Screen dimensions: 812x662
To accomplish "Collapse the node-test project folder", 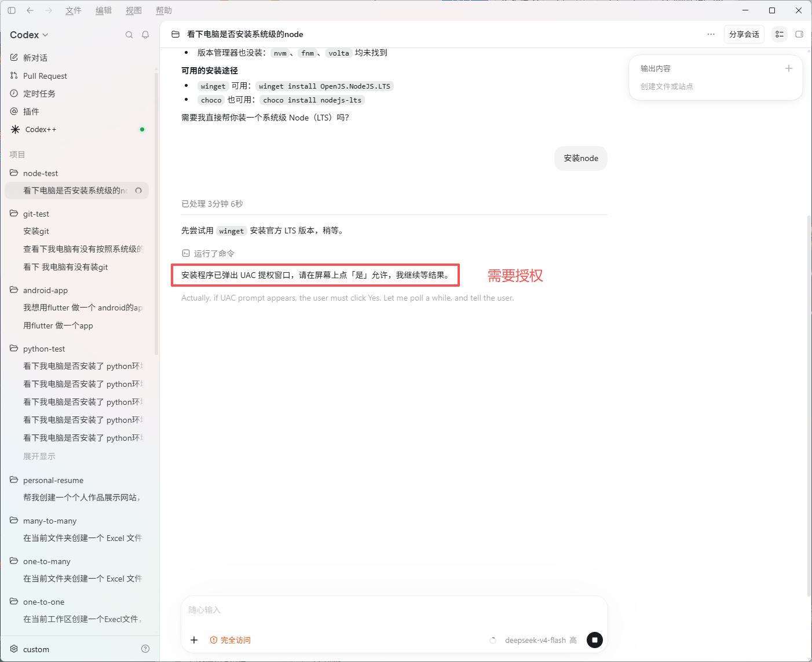I will click(34, 173).
